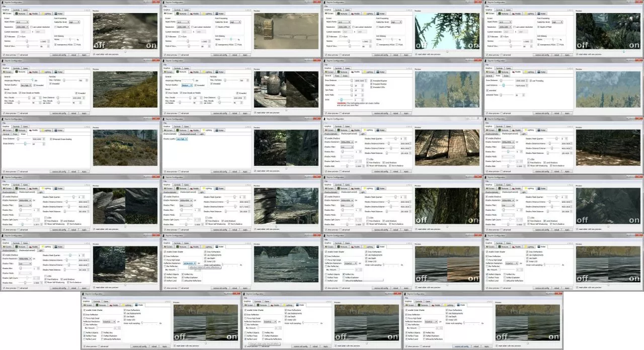Open Models tab icon in Very High textures window
This screenshot has width=644, height=350.
30,72
